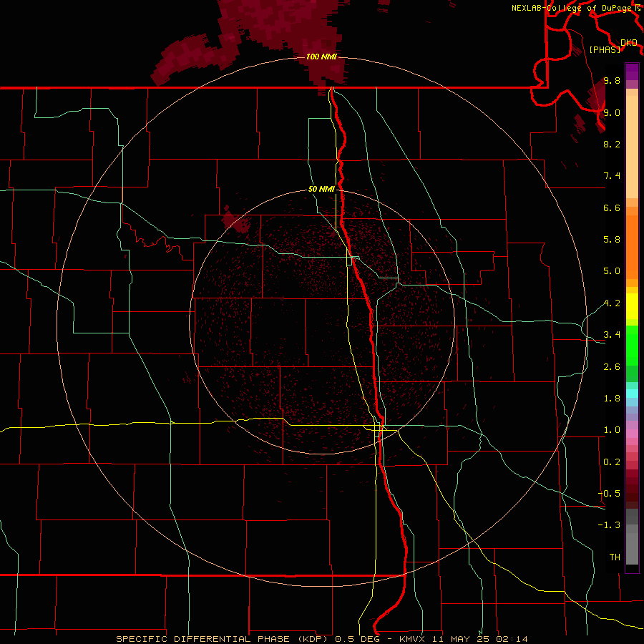Click the 50 NMI range ring label

[321, 189]
